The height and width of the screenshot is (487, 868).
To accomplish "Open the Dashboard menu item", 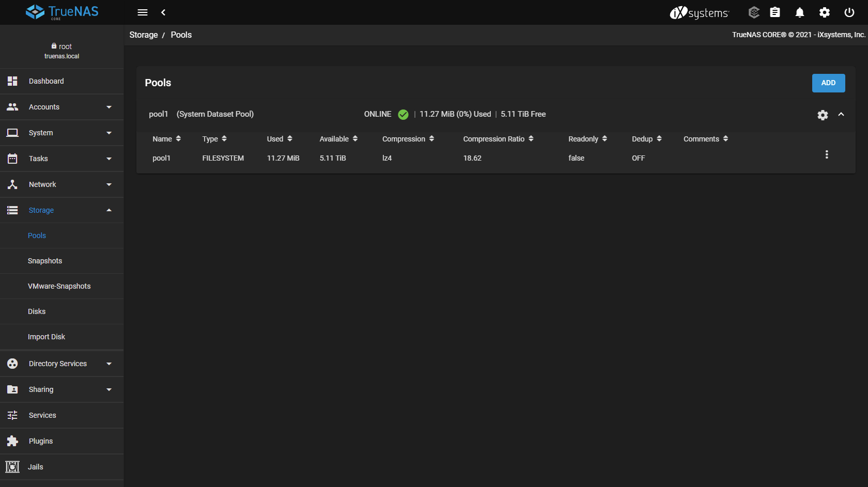I will pyautogui.click(x=62, y=81).
